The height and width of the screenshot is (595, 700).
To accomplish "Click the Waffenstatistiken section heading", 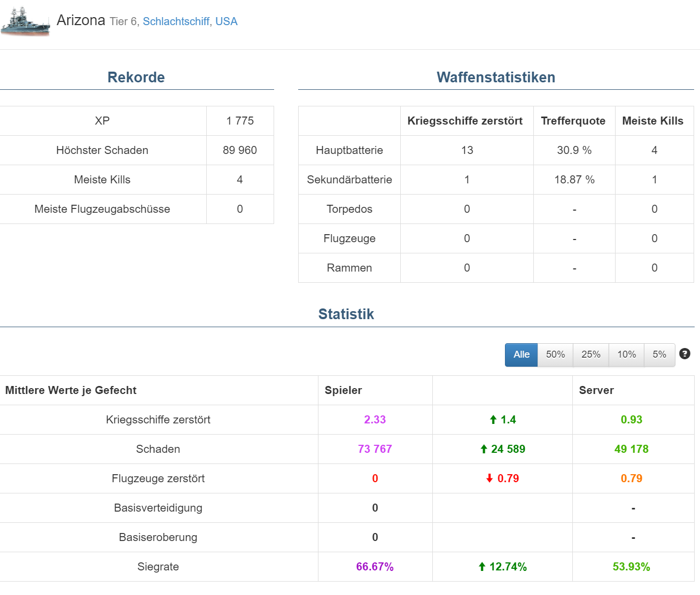I will point(496,78).
